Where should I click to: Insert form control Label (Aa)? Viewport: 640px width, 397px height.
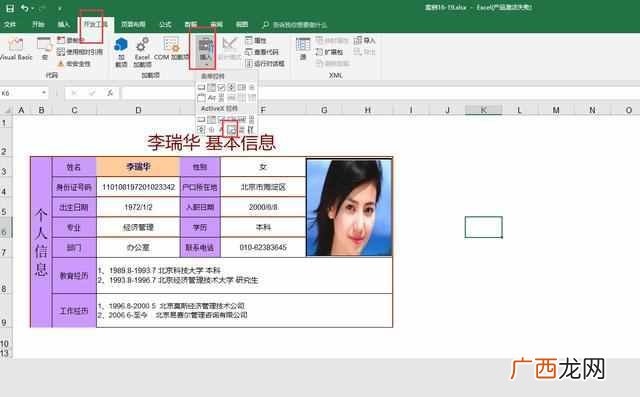(x=211, y=98)
